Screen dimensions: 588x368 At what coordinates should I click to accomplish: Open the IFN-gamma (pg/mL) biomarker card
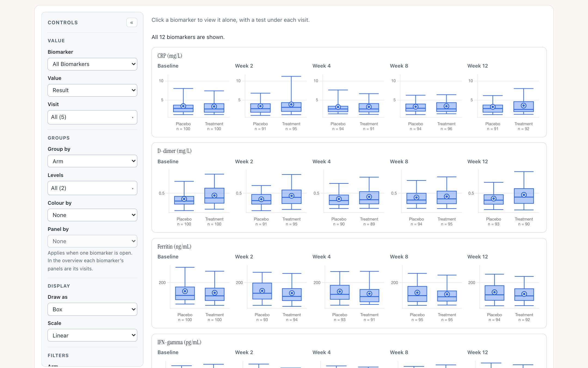pos(349,351)
